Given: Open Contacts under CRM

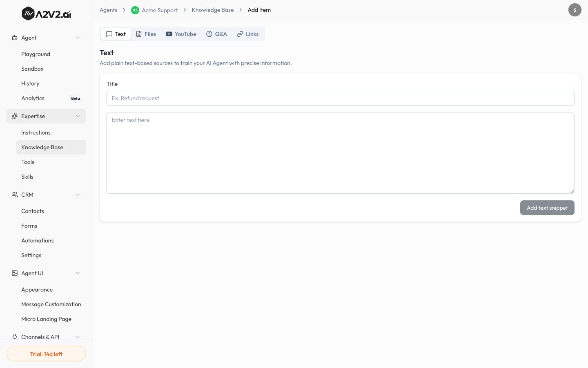Looking at the screenshot, I should click(51, 211).
